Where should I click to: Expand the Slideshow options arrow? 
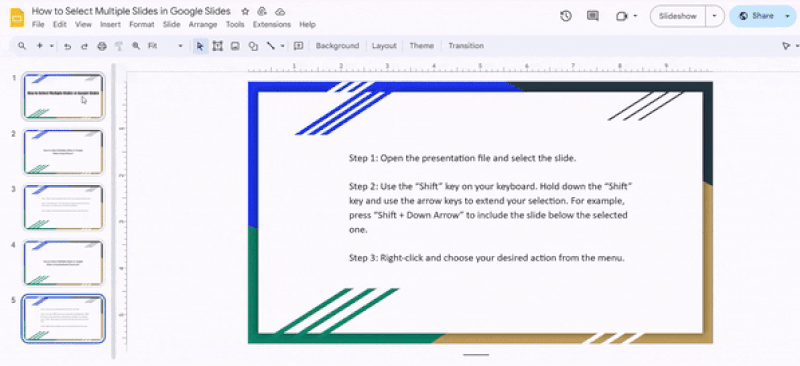click(x=714, y=16)
